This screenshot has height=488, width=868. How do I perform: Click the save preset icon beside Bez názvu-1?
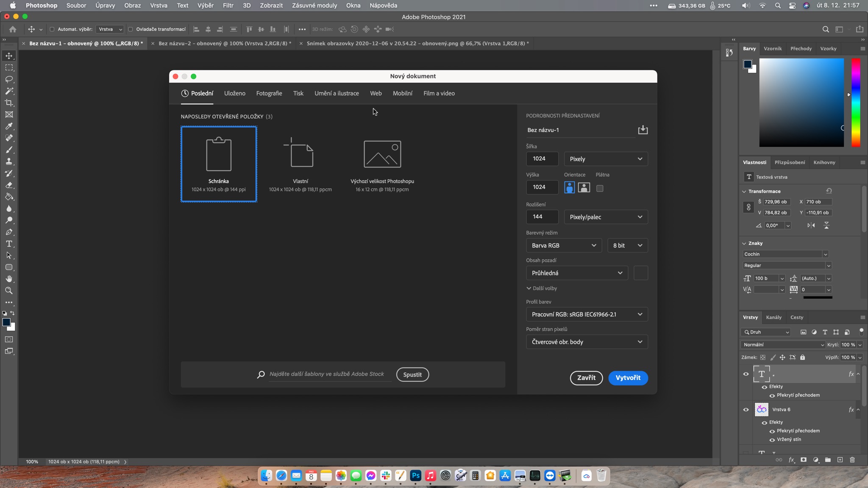[x=643, y=130]
